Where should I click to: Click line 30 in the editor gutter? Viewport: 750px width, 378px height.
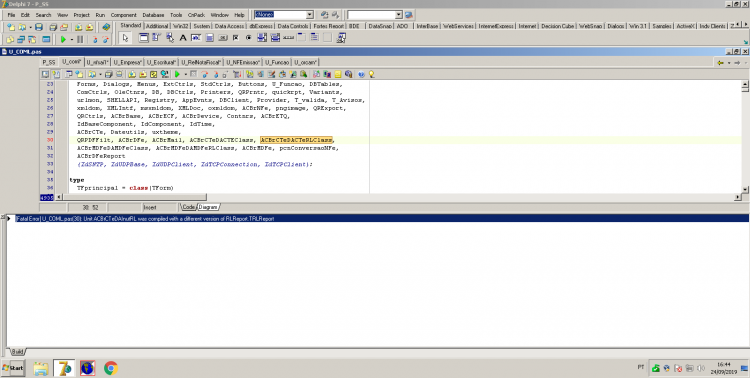tap(50, 140)
